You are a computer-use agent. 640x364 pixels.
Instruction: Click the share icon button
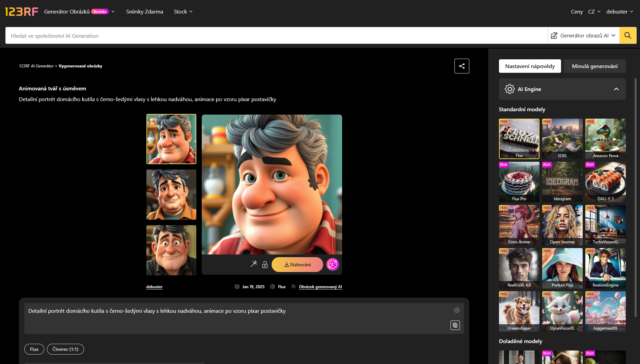(x=462, y=66)
